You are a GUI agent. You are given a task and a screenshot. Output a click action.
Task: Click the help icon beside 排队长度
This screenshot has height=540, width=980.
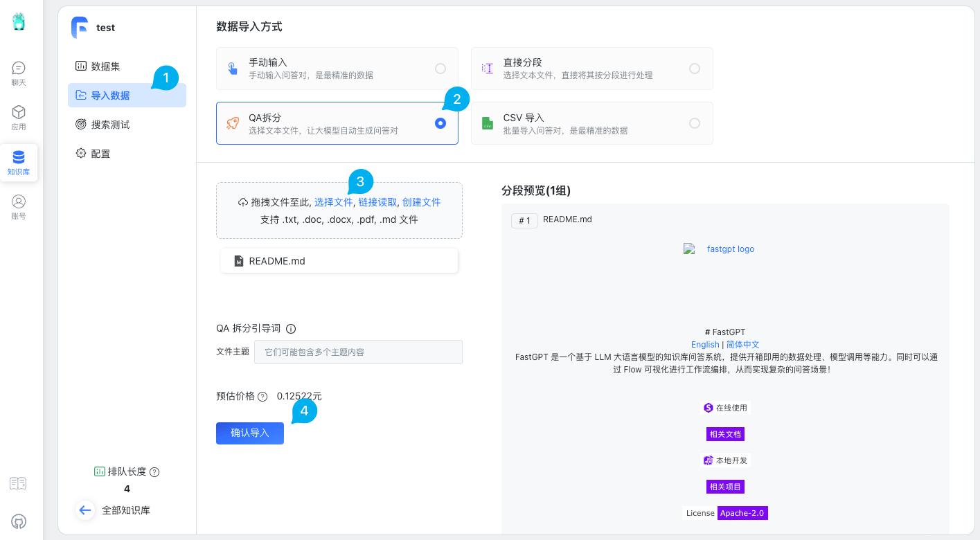(x=155, y=471)
